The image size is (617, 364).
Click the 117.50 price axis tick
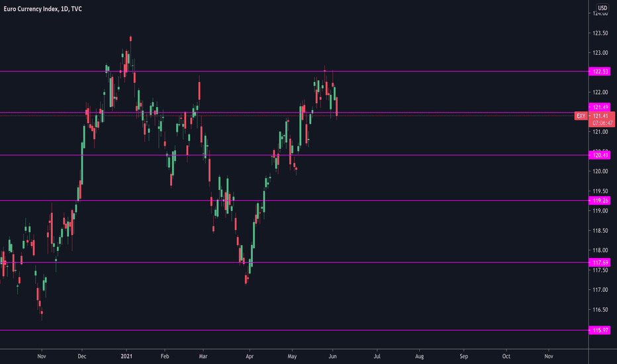(600, 270)
